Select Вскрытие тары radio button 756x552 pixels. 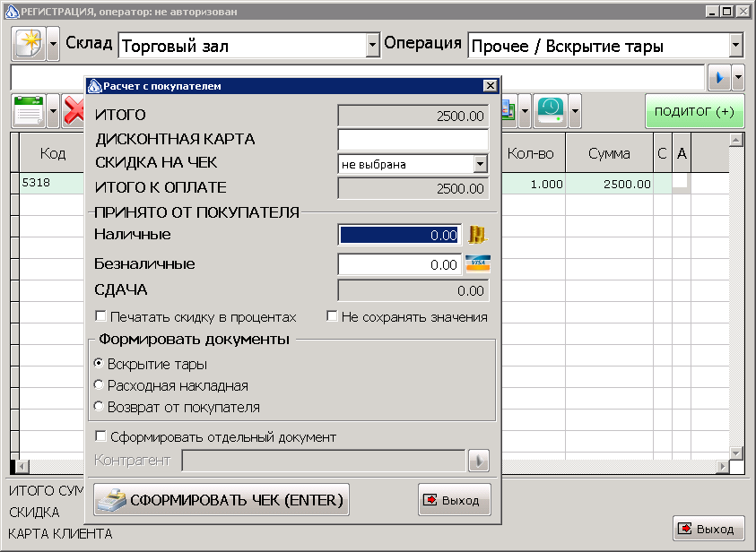click(99, 363)
